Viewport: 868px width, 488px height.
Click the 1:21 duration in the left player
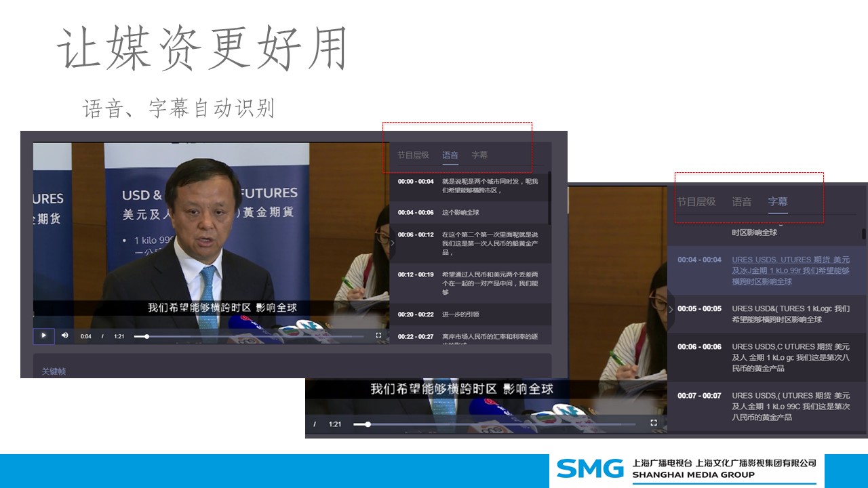tap(119, 336)
